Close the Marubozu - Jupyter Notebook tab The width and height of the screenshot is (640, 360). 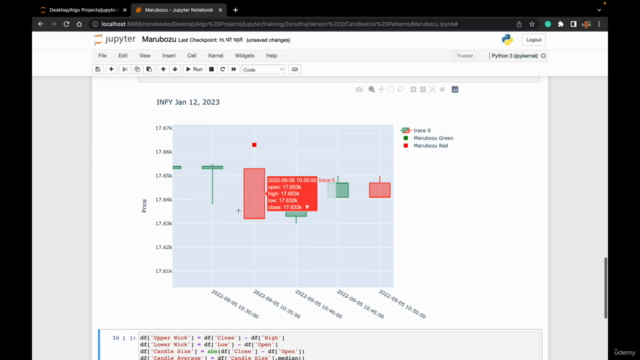click(220, 10)
